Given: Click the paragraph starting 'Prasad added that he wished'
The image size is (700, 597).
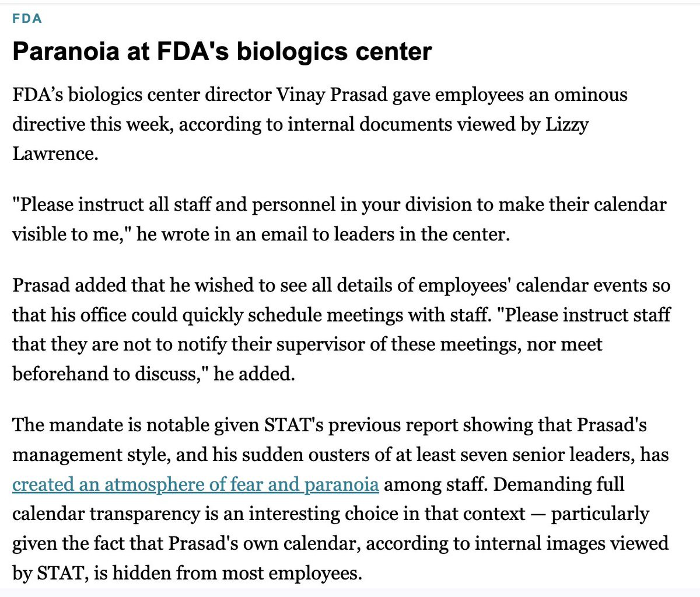Looking at the screenshot, I should pos(341,330).
